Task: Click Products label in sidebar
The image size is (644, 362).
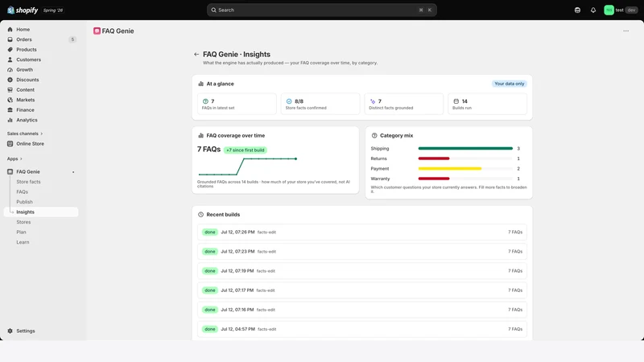Action: click(x=27, y=50)
